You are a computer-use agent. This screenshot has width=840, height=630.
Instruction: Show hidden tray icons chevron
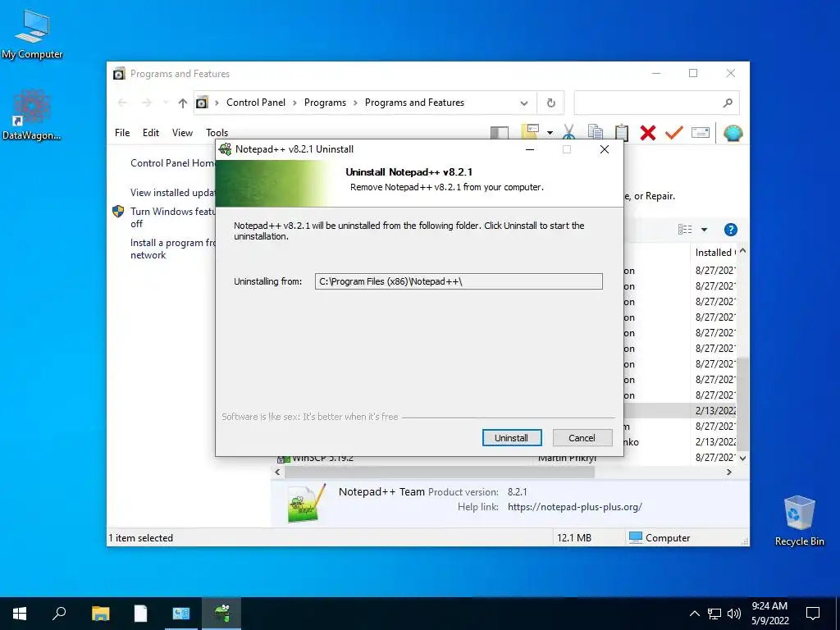click(694, 614)
